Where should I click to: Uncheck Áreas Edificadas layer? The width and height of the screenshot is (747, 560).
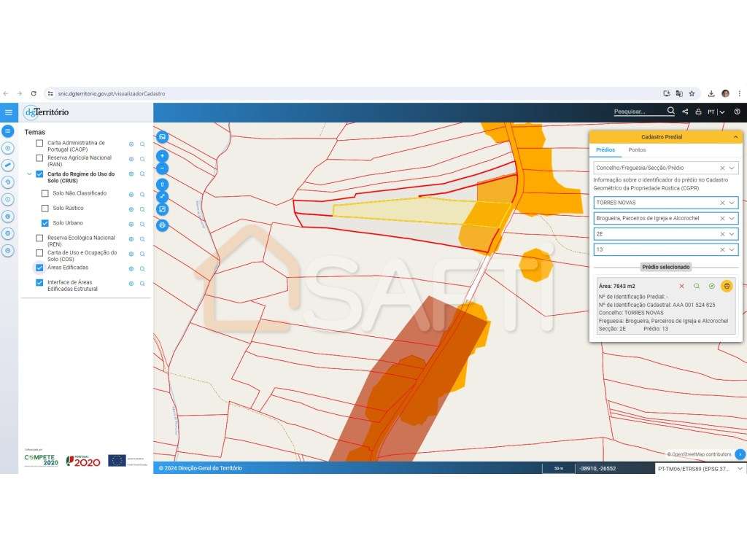point(39,268)
